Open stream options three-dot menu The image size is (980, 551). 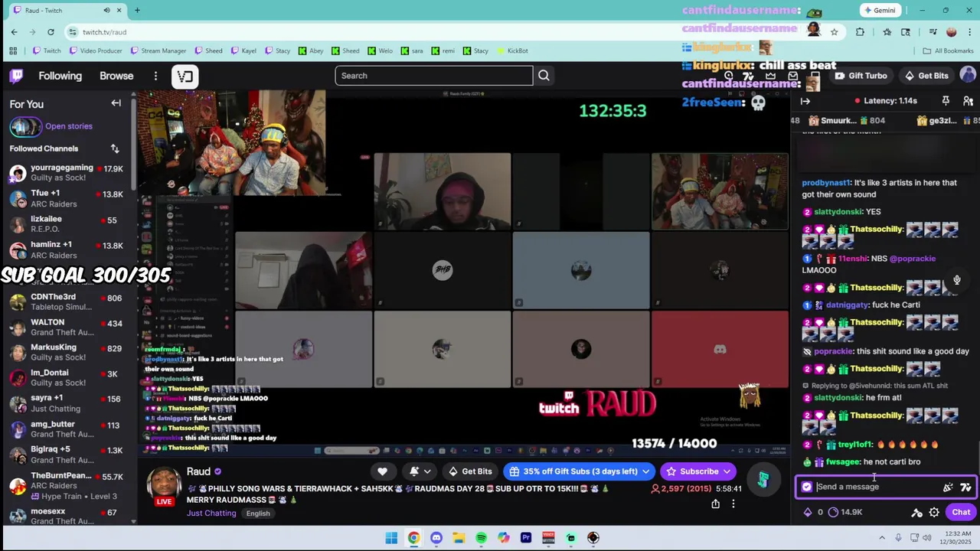coord(733,504)
